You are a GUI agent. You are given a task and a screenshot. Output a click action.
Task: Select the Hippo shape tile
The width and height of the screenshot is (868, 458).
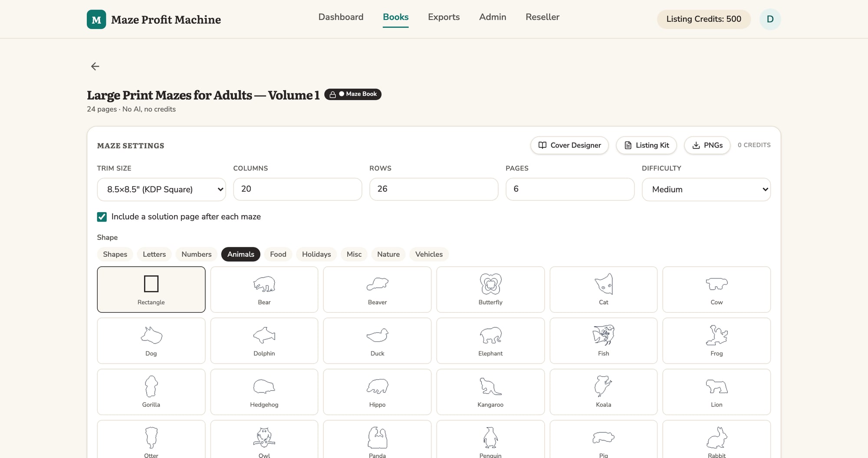point(377,392)
